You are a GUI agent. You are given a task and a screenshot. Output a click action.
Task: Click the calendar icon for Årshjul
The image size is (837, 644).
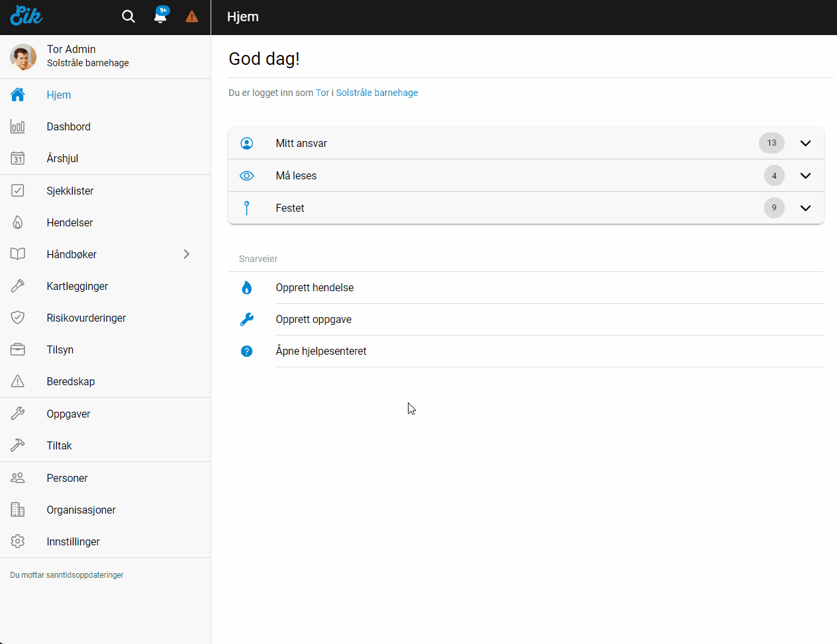click(x=18, y=159)
